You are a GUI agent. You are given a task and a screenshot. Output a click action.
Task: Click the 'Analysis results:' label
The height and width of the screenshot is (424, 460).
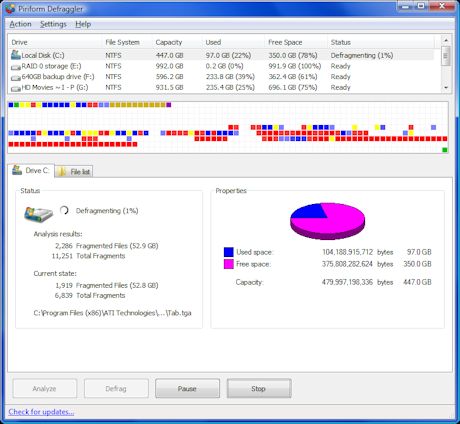(58, 234)
